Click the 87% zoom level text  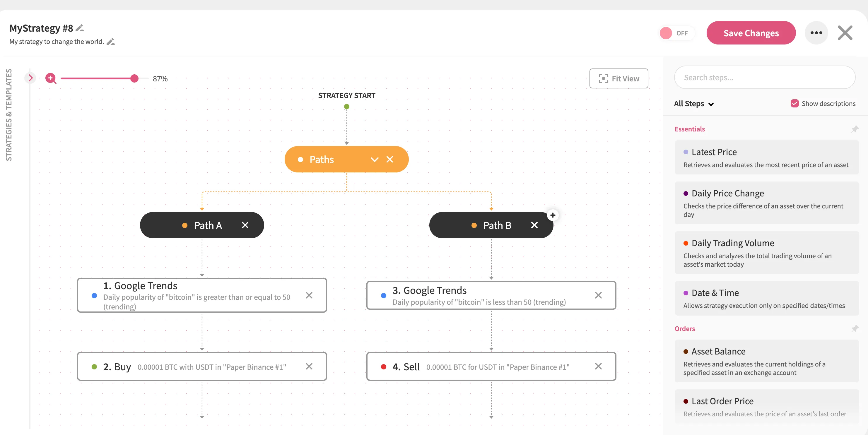[x=160, y=79]
